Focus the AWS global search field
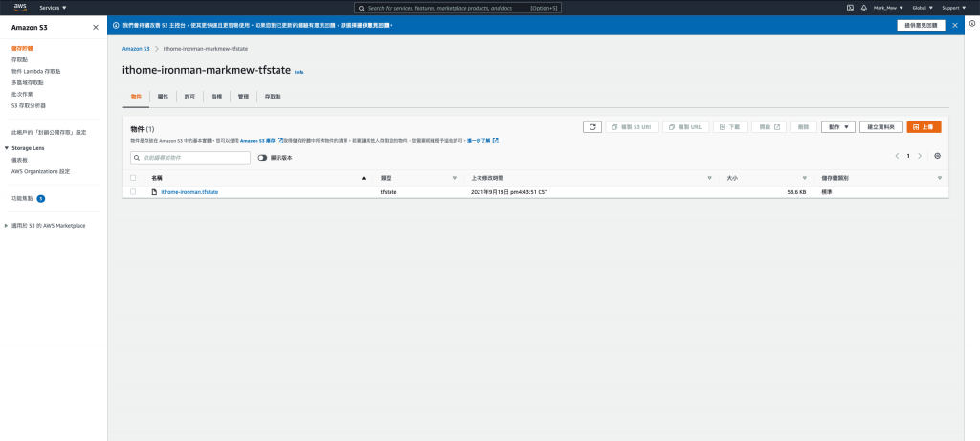This screenshot has height=441, width=980. pyautogui.click(x=457, y=8)
